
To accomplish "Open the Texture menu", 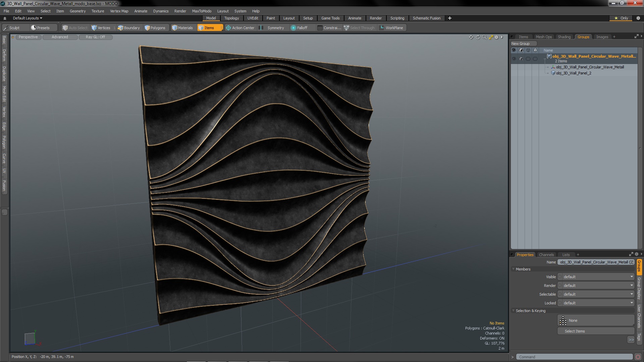I will (98, 11).
